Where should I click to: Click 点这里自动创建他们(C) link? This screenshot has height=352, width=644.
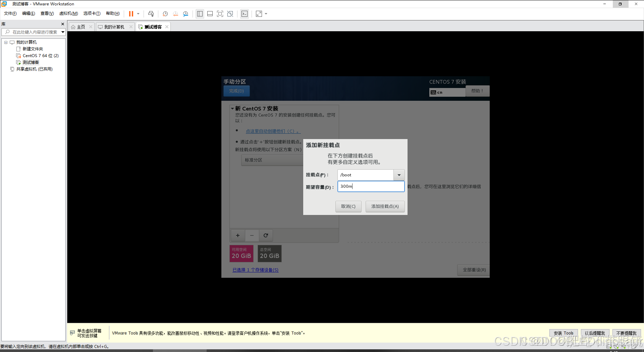[273, 131]
